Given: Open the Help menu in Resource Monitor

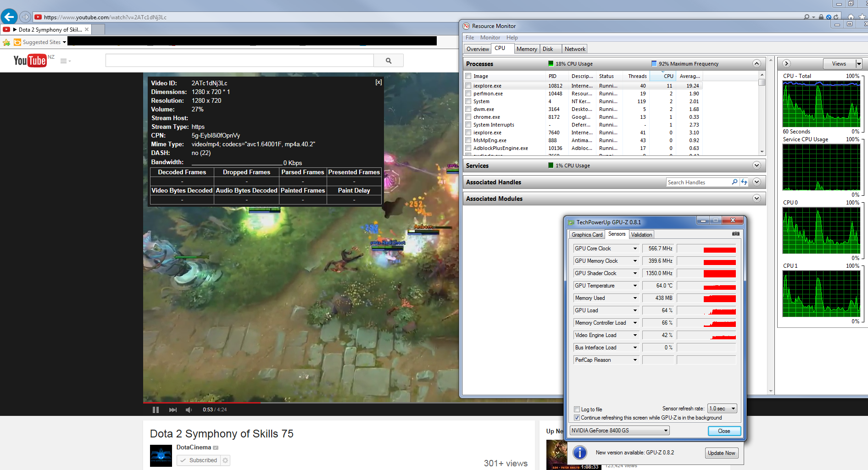Looking at the screenshot, I should point(512,38).
